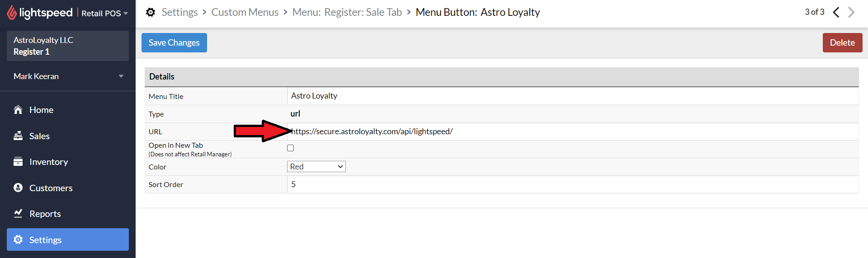Follow the Custom Menus breadcrumb link

click(x=245, y=12)
